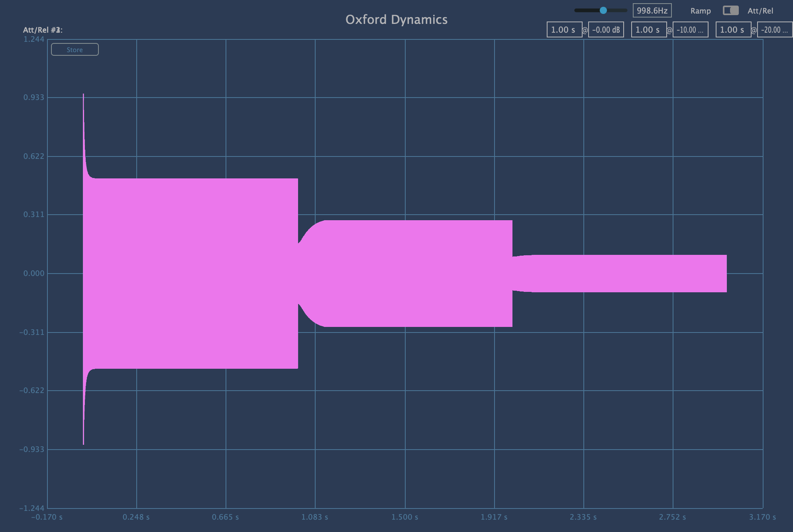Click the -0.00 dB level field
Screen dimensions: 793x532
[x=606, y=30]
